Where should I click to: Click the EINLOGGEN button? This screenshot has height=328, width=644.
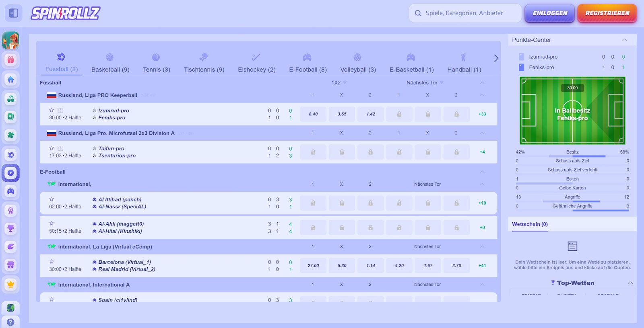(550, 13)
